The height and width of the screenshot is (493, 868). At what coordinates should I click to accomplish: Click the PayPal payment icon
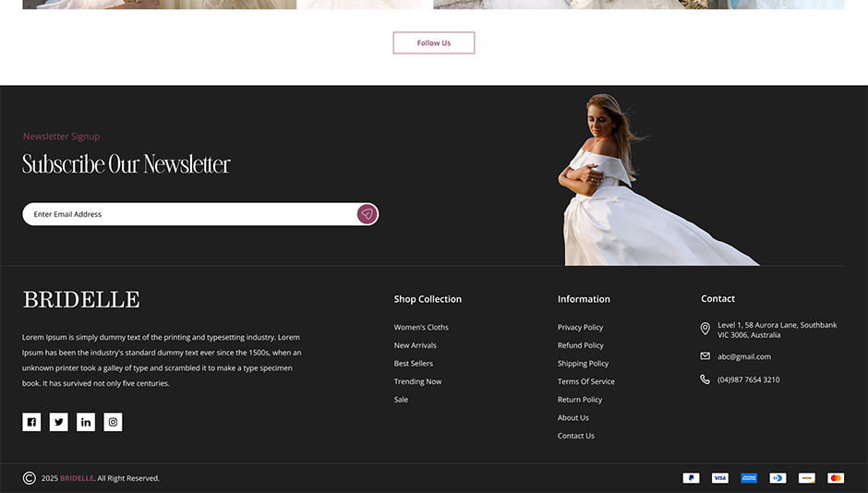[691, 478]
